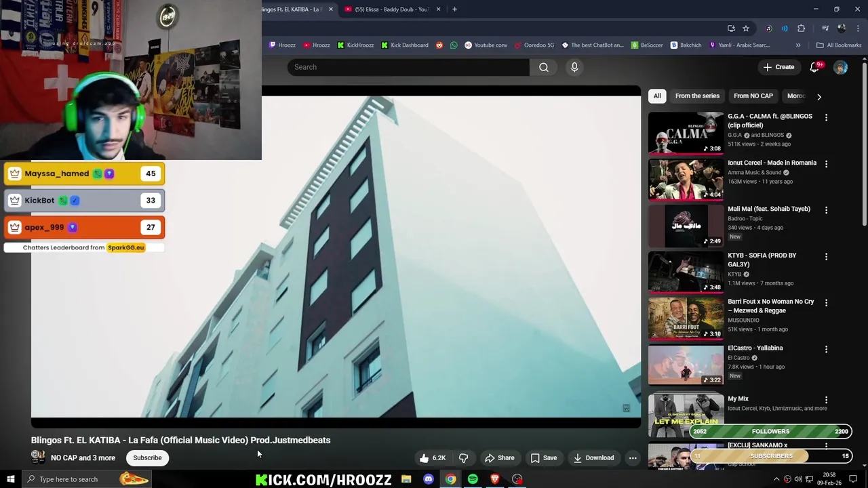Open All Bookmarks folder
Viewport: 868px width, 488px height.
pos(838,45)
